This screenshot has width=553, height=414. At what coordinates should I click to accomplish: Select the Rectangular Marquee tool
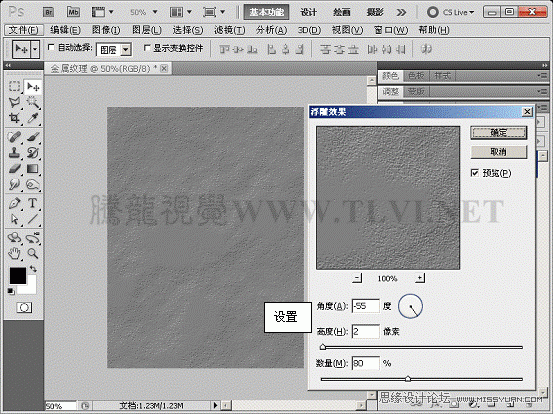[x=14, y=86]
